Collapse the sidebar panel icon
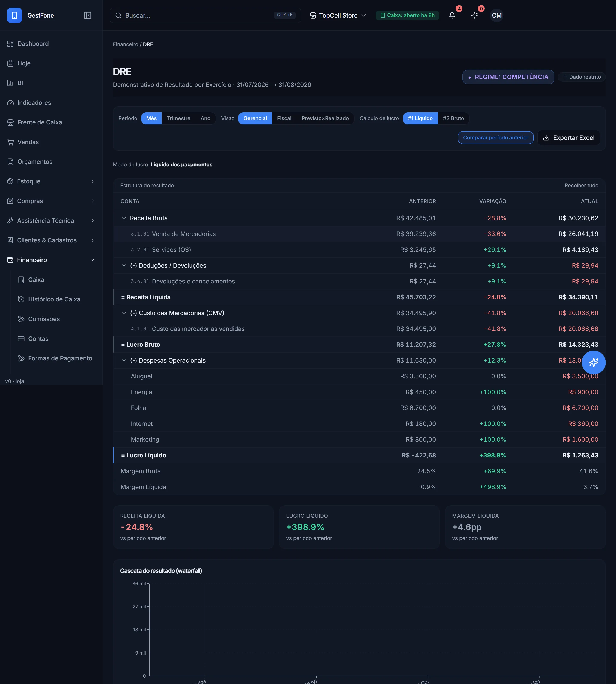The width and height of the screenshot is (616, 684). pyautogui.click(x=88, y=15)
